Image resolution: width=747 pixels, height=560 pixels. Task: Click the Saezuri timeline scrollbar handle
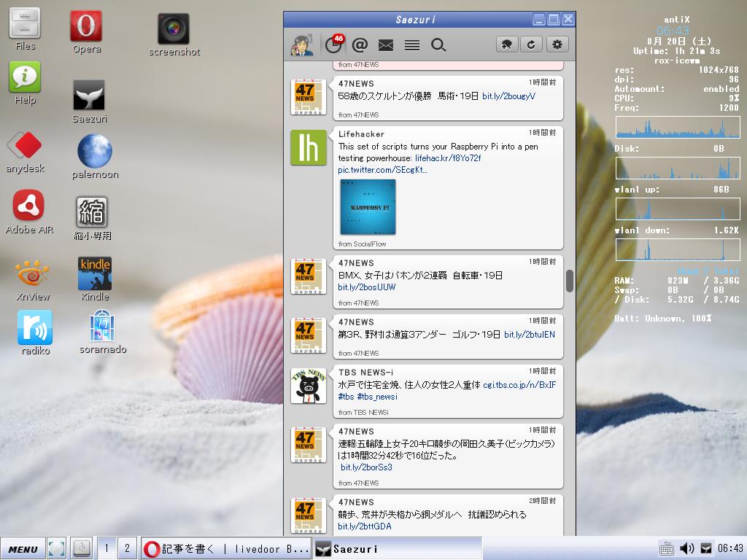pos(569,281)
